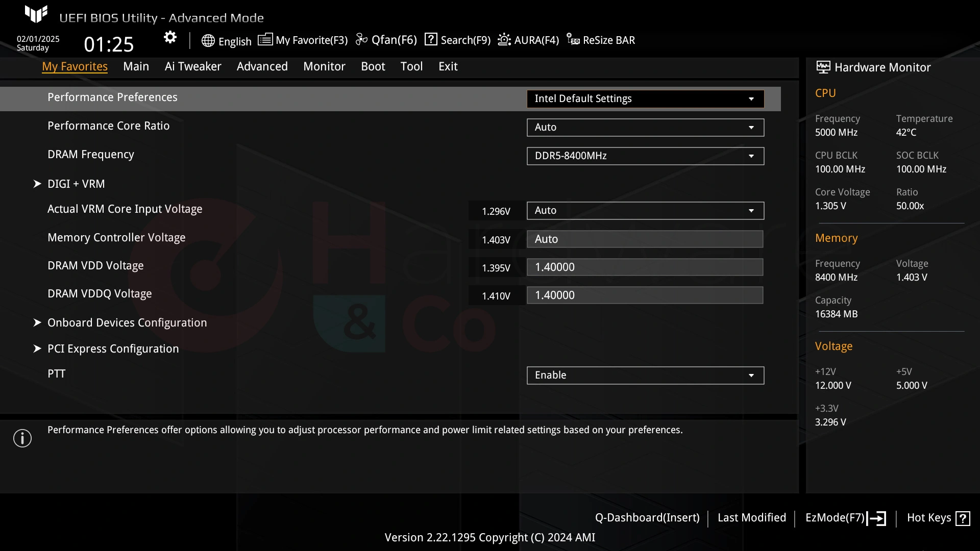
Task: Change Performance Preferences to Intel Default Settings
Action: click(645, 98)
